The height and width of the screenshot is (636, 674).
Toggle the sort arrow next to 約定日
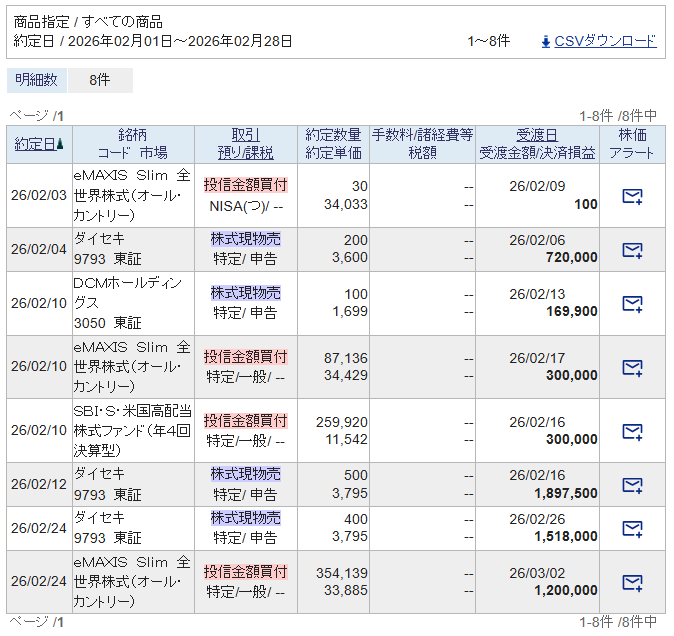(61, 144)
